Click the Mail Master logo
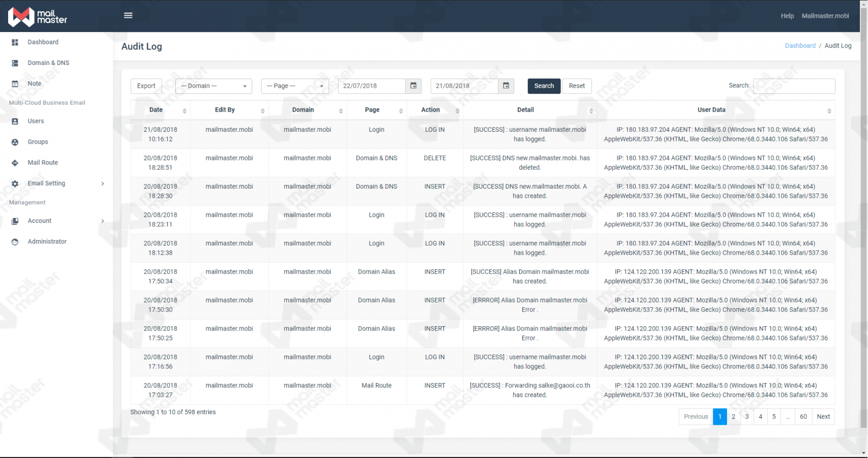 click(x=37, y=17)
